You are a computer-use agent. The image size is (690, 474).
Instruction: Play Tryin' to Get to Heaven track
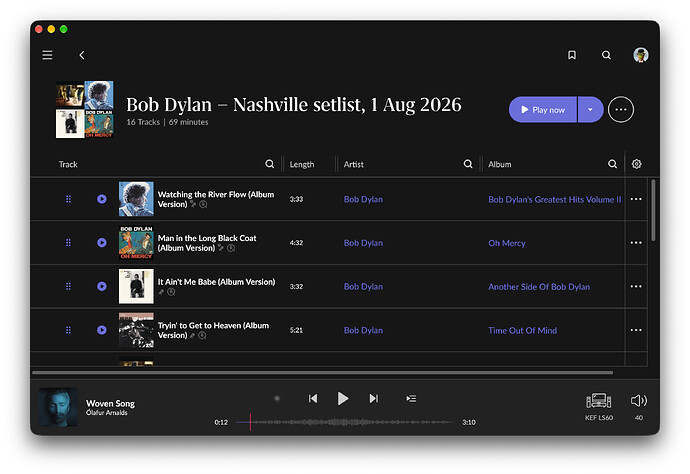pyautogui.click(x=102, y=330)
